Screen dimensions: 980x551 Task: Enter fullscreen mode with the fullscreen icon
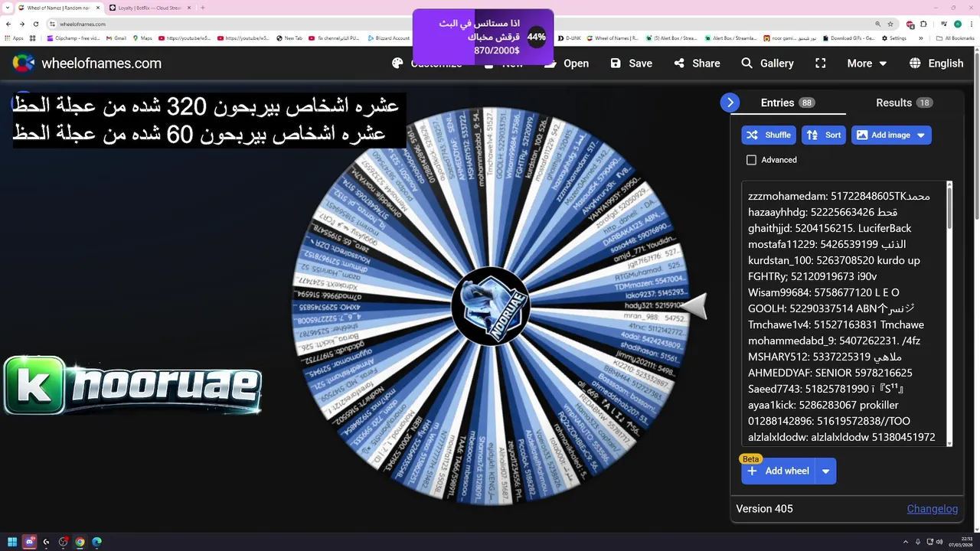821,64
